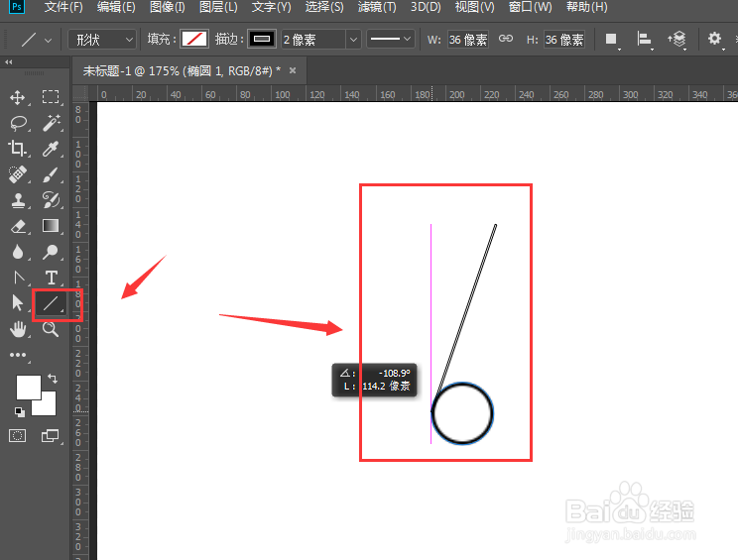Open the 形状 tool mode dropdown
Screen dimensions: 738x560
tap(102, 40)
